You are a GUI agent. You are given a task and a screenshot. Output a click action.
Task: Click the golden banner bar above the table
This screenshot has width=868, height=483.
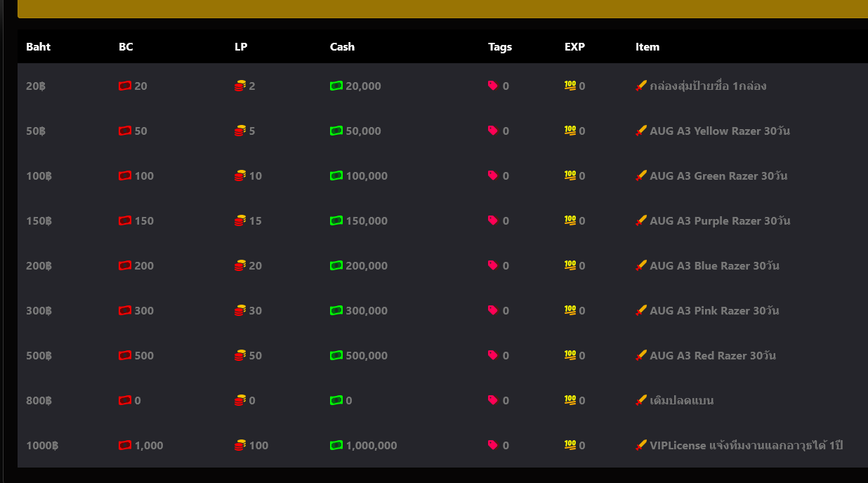[442, 8]
